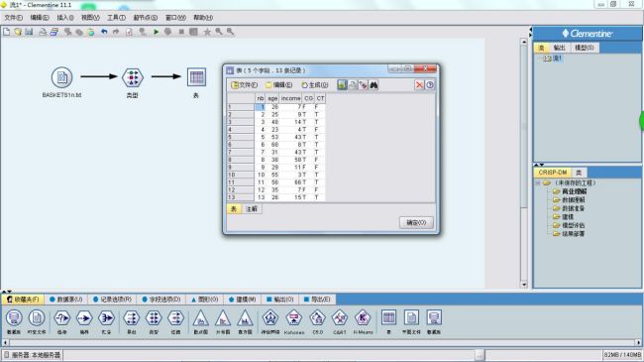
Task: Open the Annotations tab in the table window
Action: click(x=252, y=209)
